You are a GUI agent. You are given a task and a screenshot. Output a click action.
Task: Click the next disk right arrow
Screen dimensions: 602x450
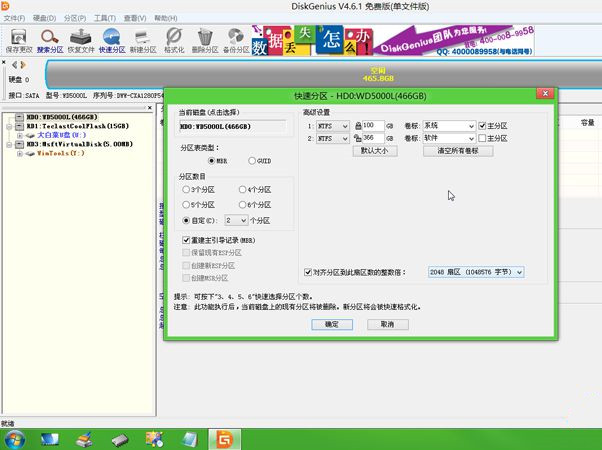[x=23, y=65]
